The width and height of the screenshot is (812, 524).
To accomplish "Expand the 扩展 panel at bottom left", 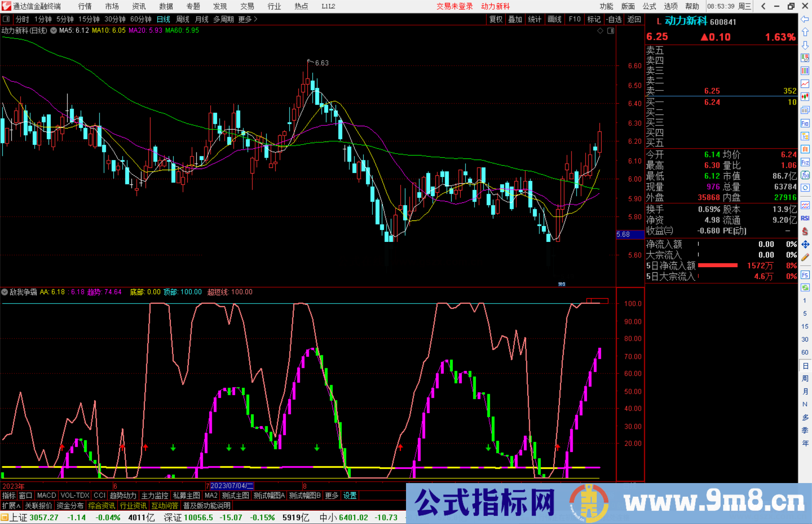I will click(x=10, y=506).
